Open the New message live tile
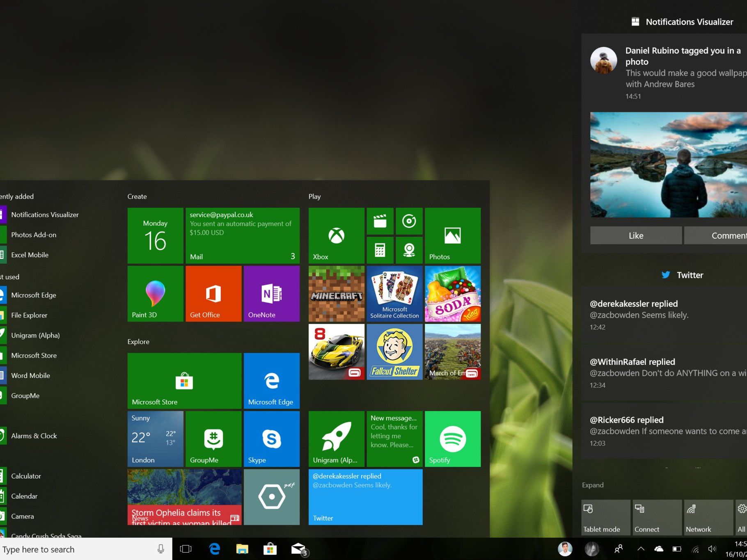Image resolution: width=747 pixels, height=560 pixels. 394,439
